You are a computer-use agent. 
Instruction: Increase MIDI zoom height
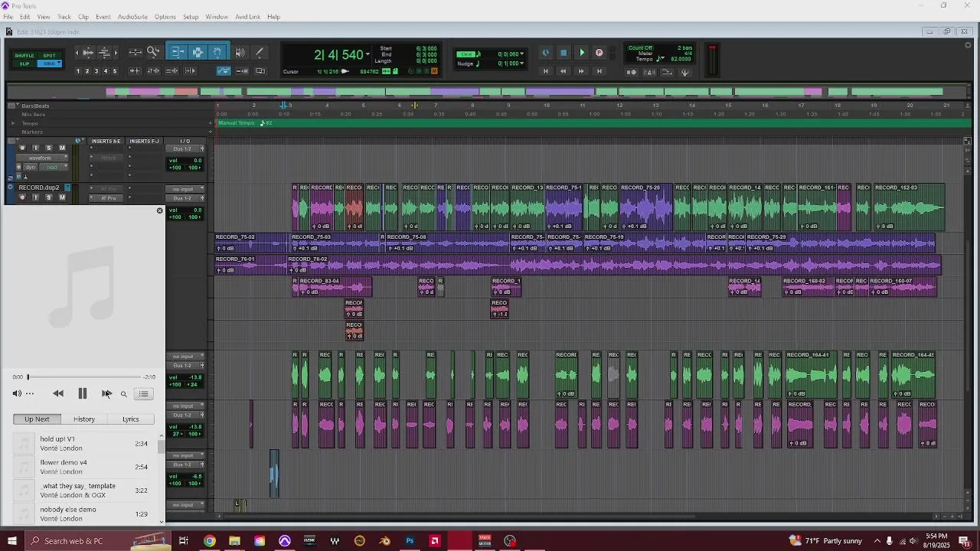tap(104, 52)
